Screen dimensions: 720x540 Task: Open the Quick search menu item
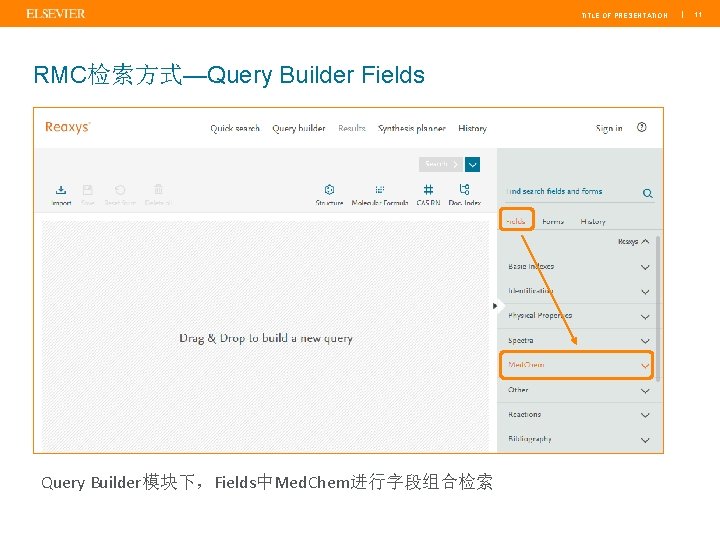(x=235, y=128)
